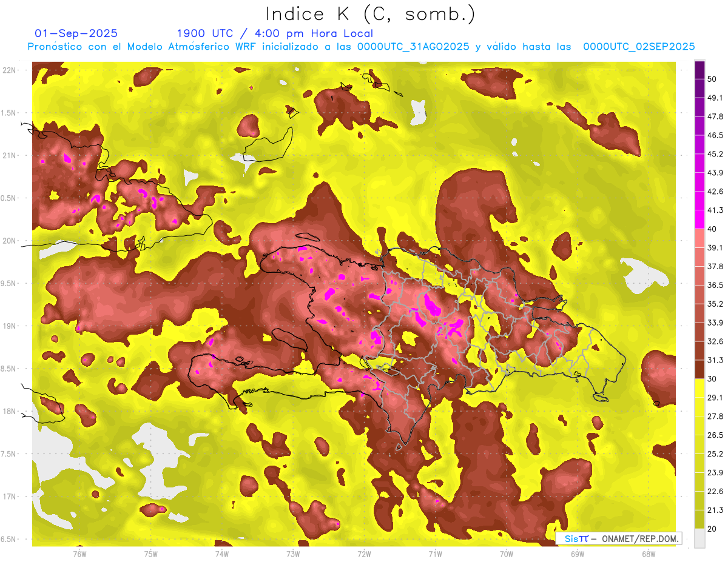The width and height of the screenshot is (728, 562).
Task: Click the '18N' latitude label
Action: [8, 411]
